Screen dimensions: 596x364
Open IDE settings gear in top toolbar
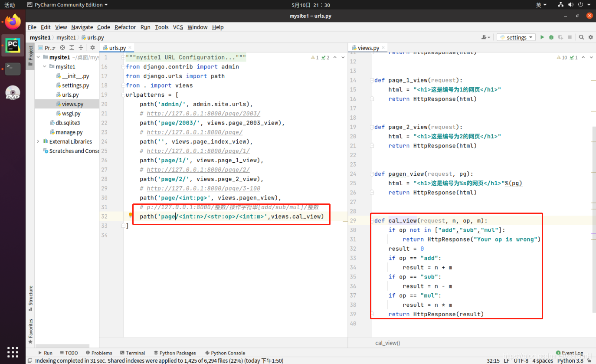pyautogui.click(x=590, y=37)
